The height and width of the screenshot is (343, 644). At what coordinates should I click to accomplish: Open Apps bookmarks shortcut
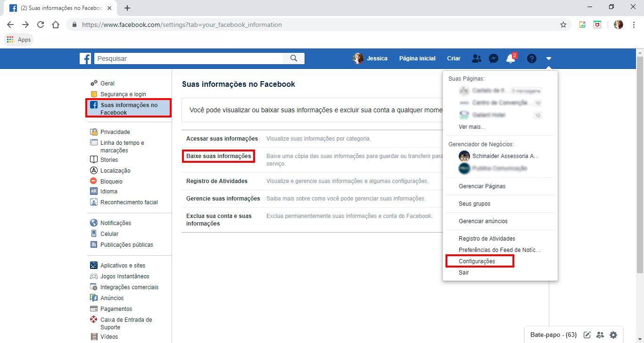pyautogui.click(x=19, y=40)
